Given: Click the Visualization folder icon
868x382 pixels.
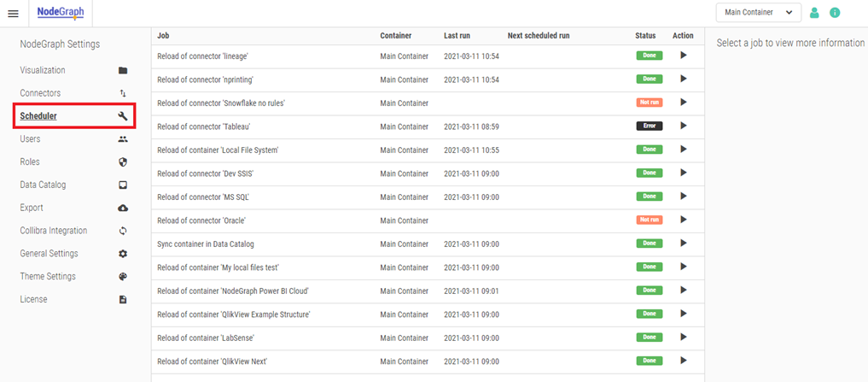Looking at the screenshot, I should (x=123, y=70).
